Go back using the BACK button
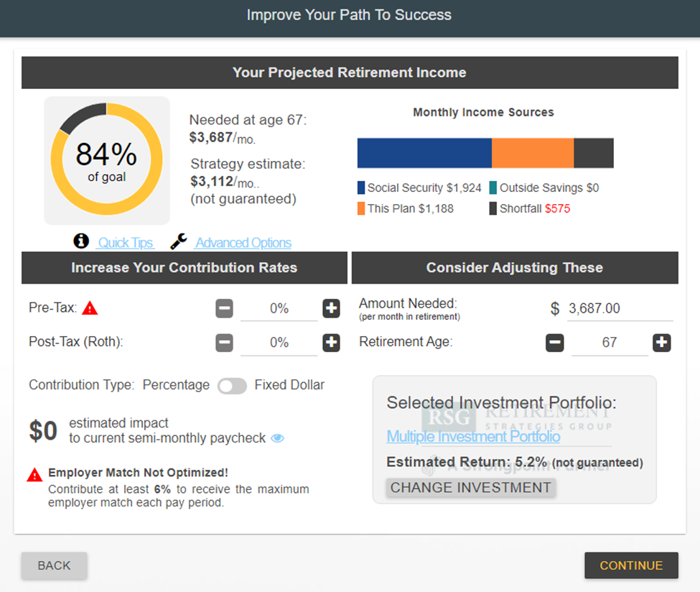Image resolution: width=700 pixels, height=592 pixels. pyautogui.click(x=55, y=565)
